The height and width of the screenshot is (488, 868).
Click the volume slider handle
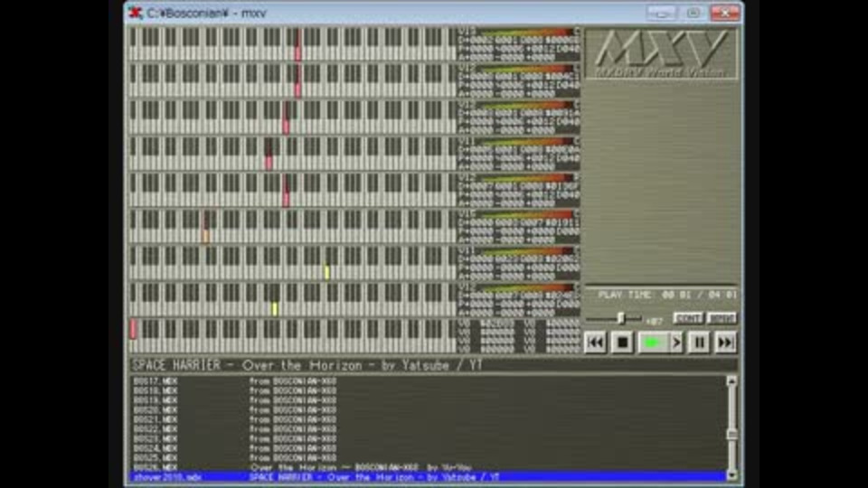tap(621, 318)
